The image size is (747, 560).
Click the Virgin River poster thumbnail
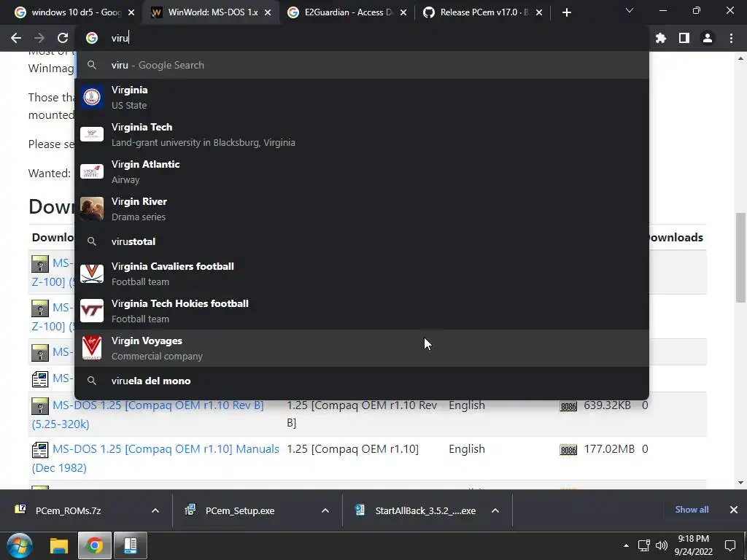91,209
